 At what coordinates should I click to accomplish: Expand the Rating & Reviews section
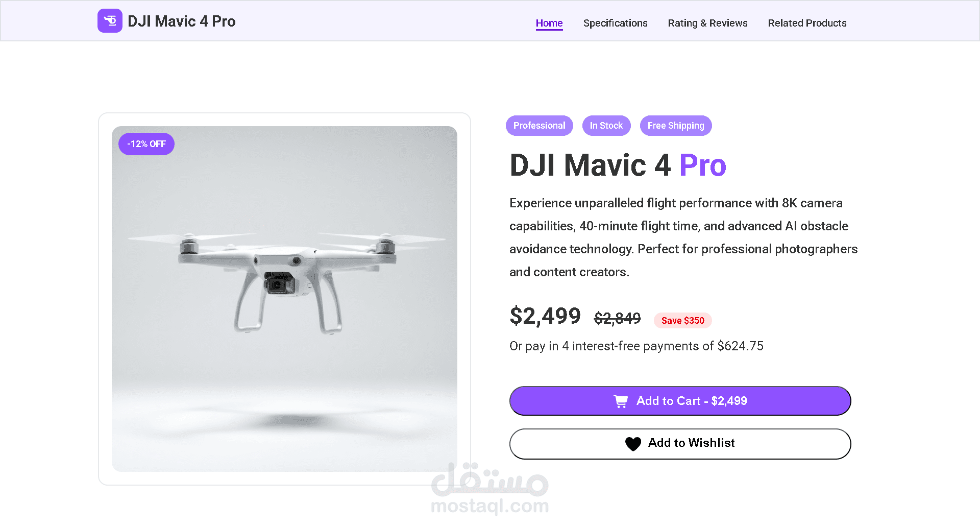[707, 23]
